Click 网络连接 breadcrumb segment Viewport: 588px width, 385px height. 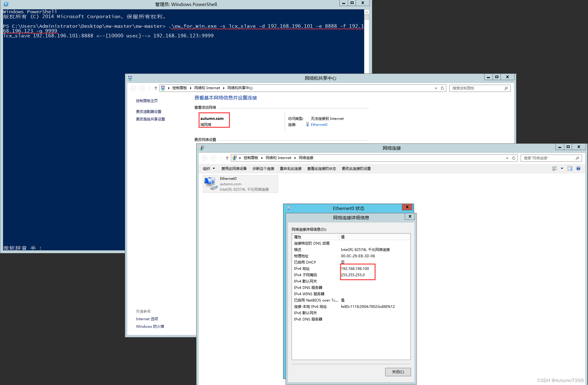click(306, 158)
